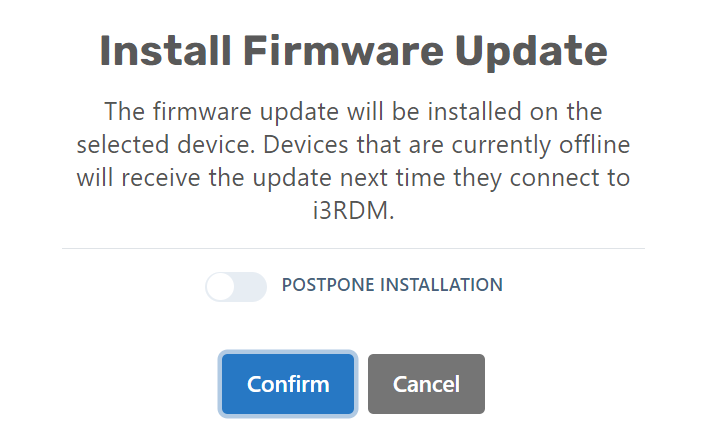
Task: Click the Confirm button
Action: click(x=288, y=384)
